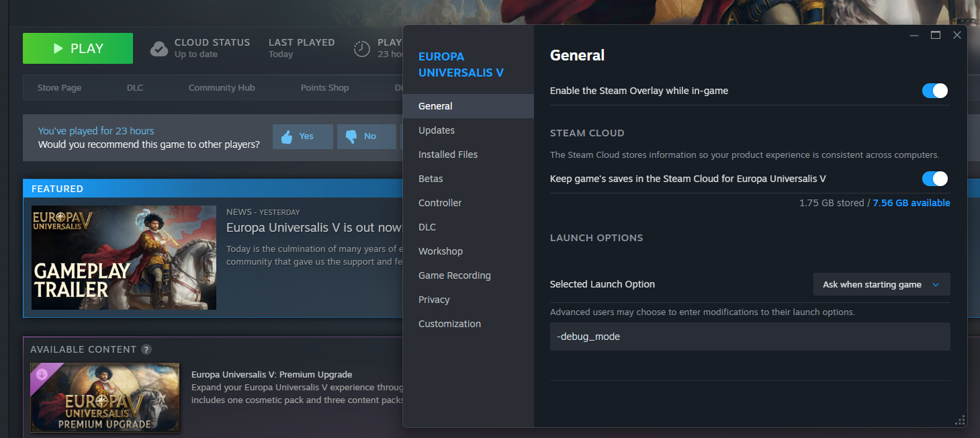980x438 pixels.
Task: Open the Updates settings tab
Action: [x=468, y=130]
